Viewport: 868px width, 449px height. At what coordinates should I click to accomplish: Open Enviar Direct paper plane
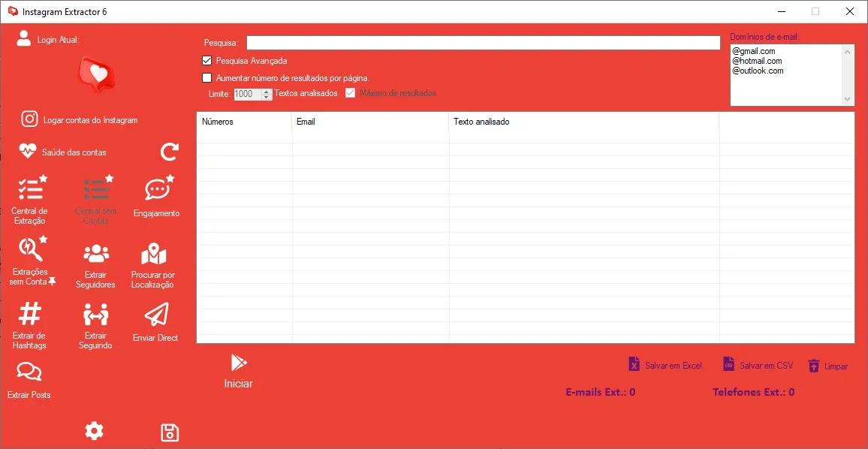pyautogui.click(x=156, y=315)
